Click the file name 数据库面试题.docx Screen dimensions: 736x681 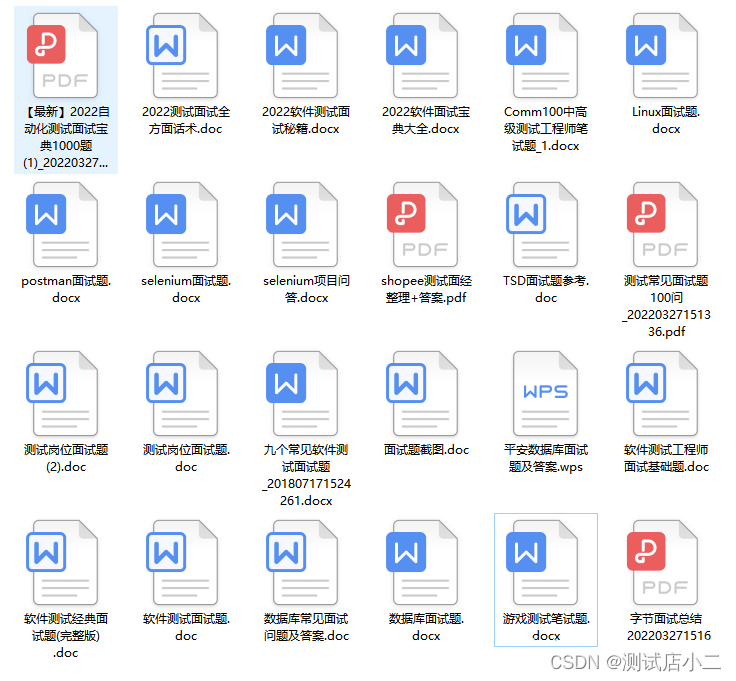(x=426, y=627)
